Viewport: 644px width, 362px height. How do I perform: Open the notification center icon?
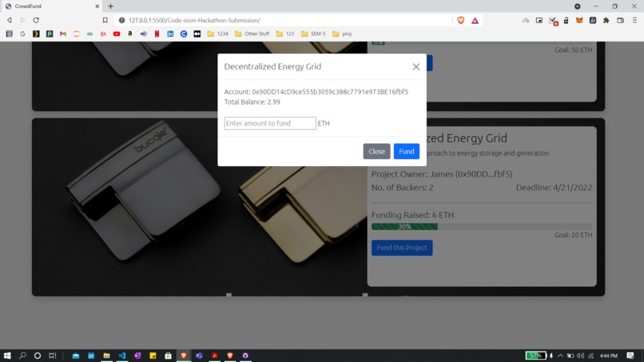pos(630,356)
